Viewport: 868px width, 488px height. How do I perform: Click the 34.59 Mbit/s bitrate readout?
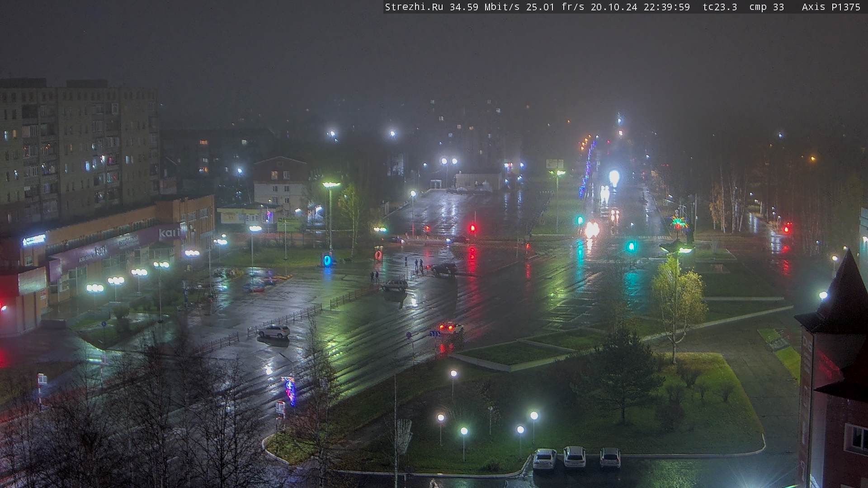coord(484,7)
